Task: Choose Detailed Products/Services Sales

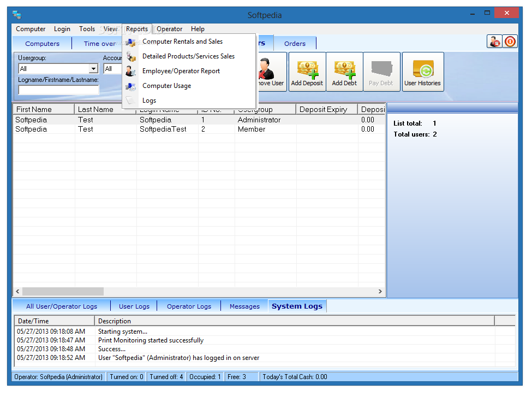Action: [x=189, y=56]
